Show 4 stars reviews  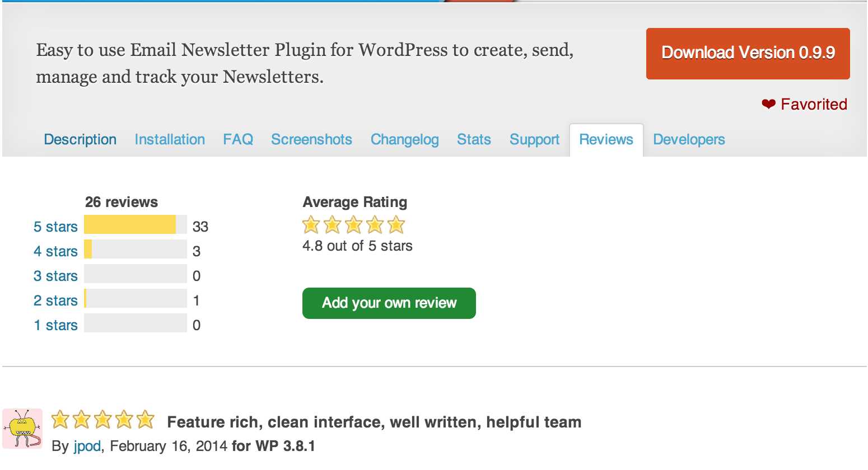pyautogui.click(x=55, y=251)
